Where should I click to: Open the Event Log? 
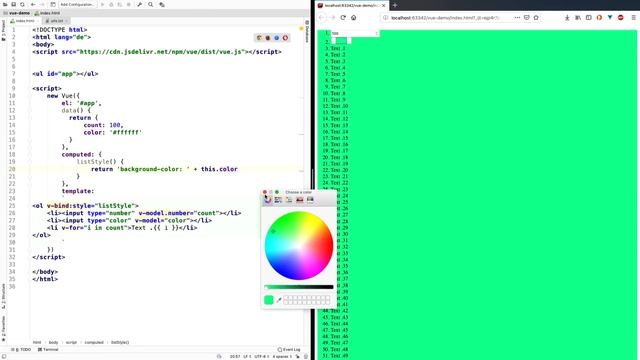tap(289, 349)
